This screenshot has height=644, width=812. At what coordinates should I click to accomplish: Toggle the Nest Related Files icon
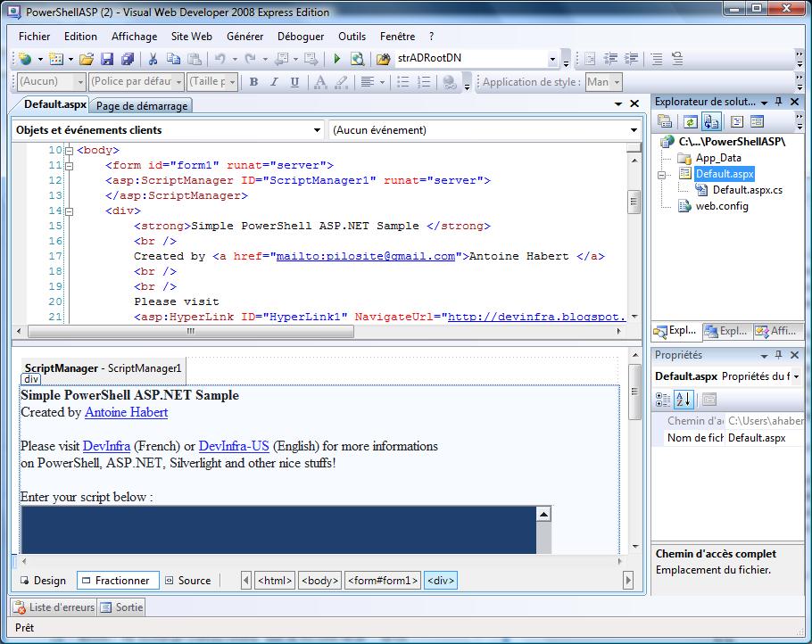711,122
